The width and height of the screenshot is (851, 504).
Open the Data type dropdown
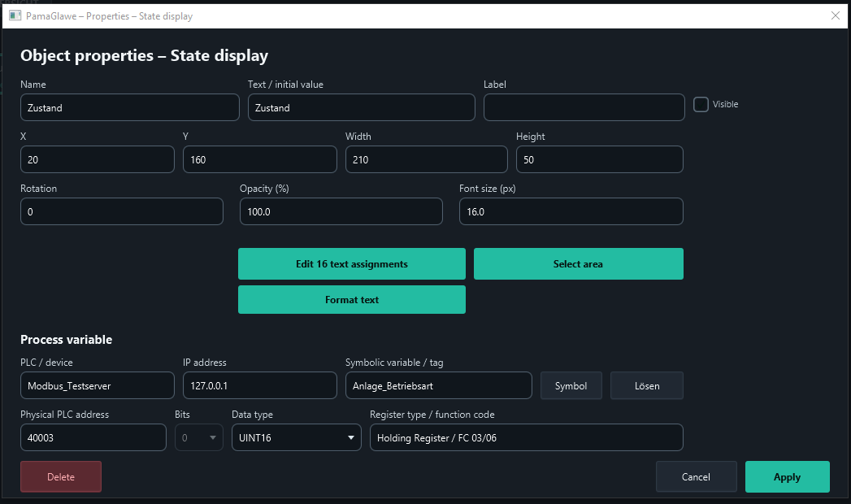(x=297, y=437)
